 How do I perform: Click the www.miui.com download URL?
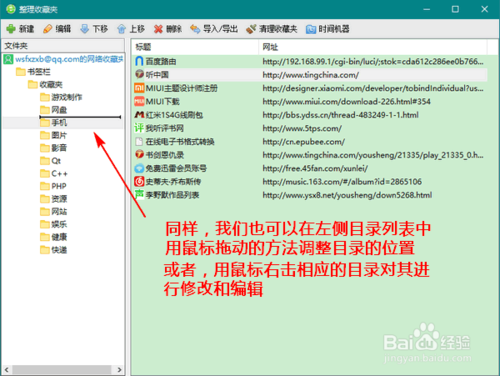click(x=346, y=101)
